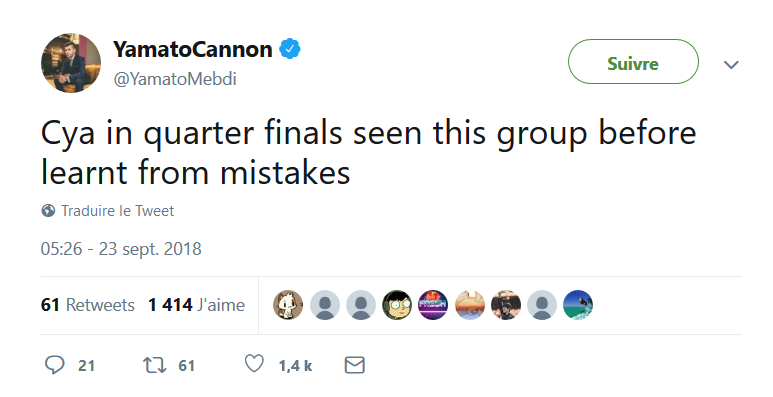This screenshot has width=773, height=397.
Task: Open the tweet timestamp 05:26 - 23 sept. 2018
Action: [x=121, y=249]
